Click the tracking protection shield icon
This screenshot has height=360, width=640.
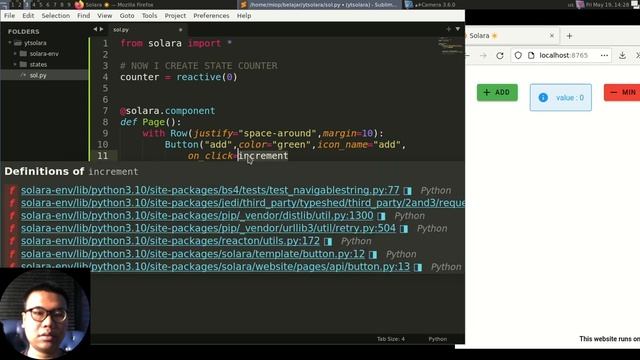click(x=518, y=56)
